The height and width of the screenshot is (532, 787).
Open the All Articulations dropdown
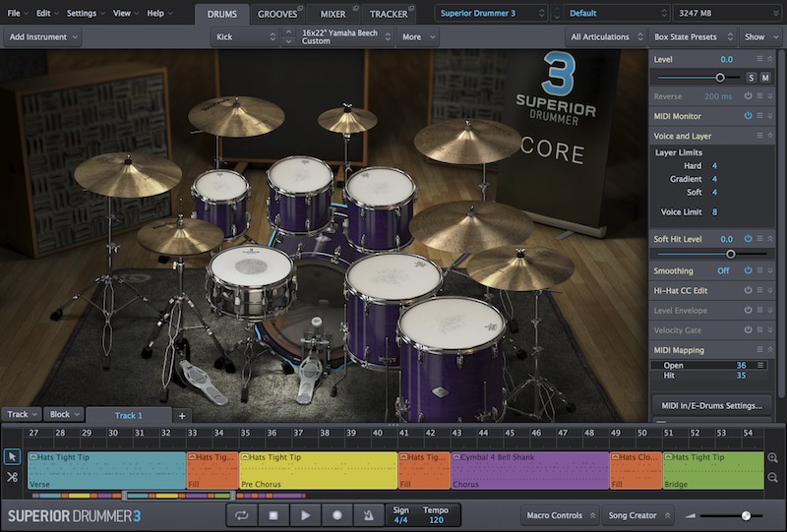(x=606, y=36)
